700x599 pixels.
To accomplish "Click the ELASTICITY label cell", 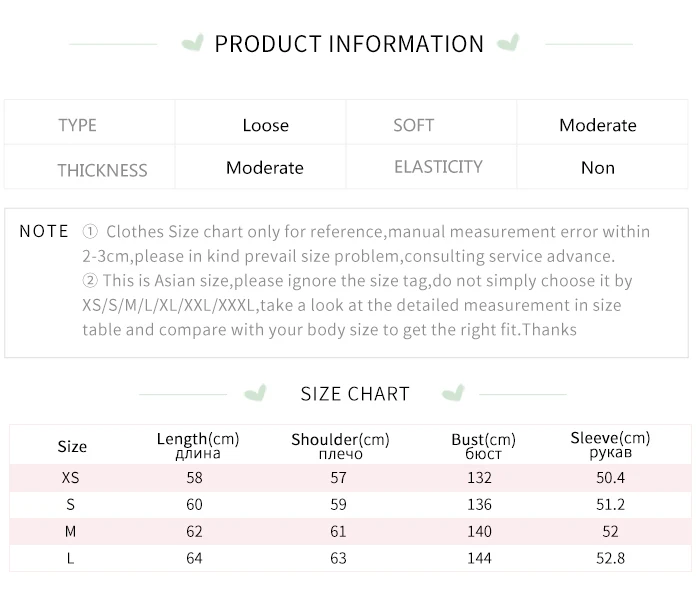I will pyautogui.click(x=438, y=167).
